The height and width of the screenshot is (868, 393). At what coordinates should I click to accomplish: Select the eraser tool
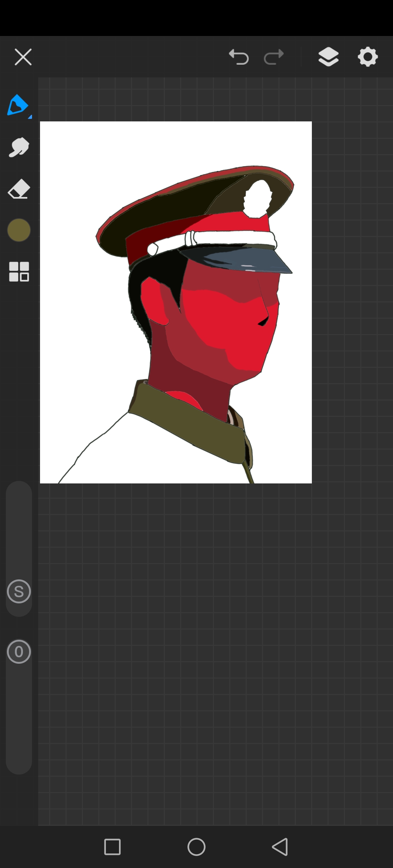19,189
